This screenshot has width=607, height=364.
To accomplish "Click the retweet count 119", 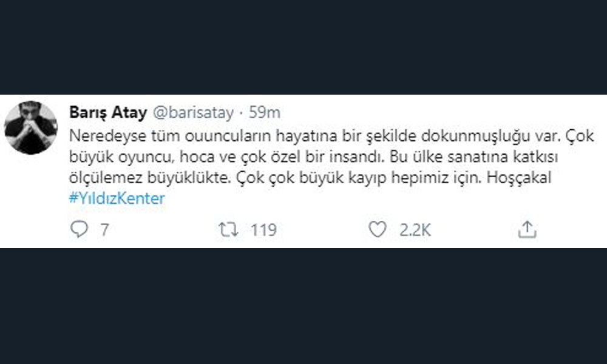I will click(263, 230).
